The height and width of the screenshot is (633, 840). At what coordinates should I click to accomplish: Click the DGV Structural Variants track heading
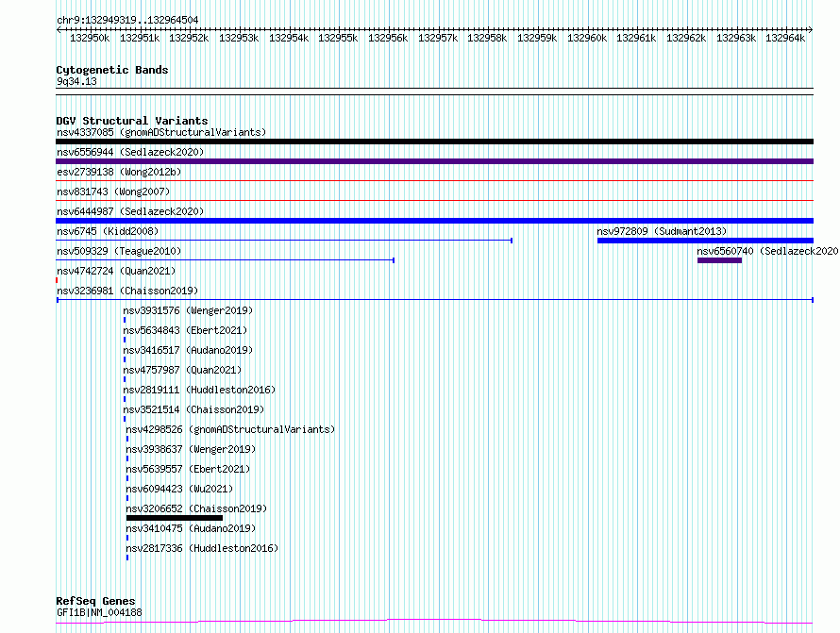[x=132, y=121]
